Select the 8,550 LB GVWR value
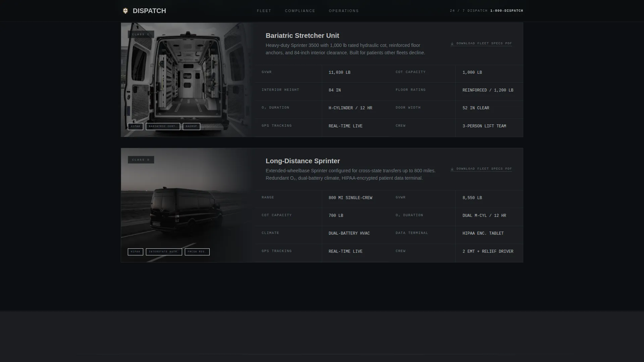 pyautogui.click(x=472, y=198)
